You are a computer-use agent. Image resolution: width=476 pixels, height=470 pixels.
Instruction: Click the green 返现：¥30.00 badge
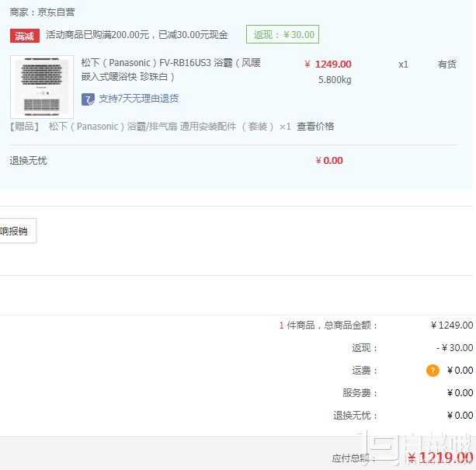coord(283,34)
